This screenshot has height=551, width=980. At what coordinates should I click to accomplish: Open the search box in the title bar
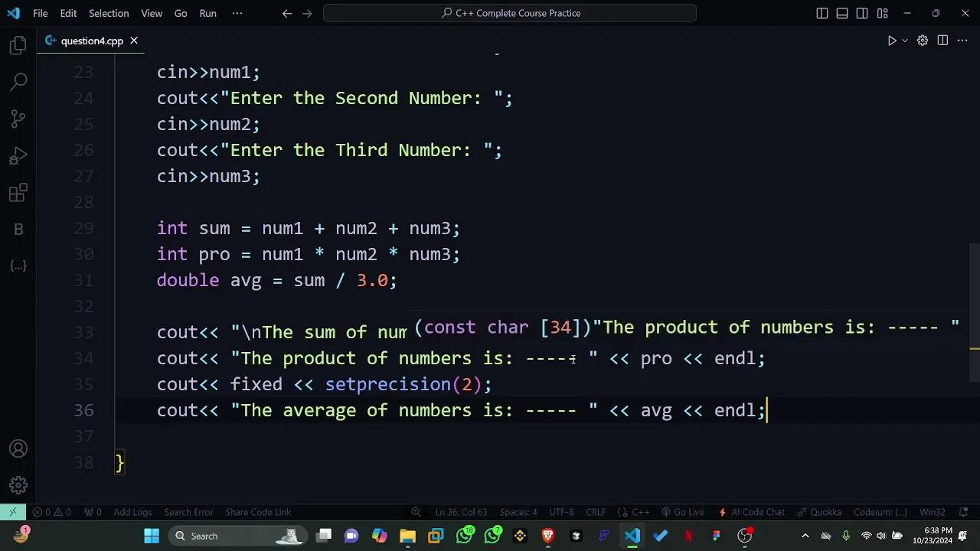(509, 13)
